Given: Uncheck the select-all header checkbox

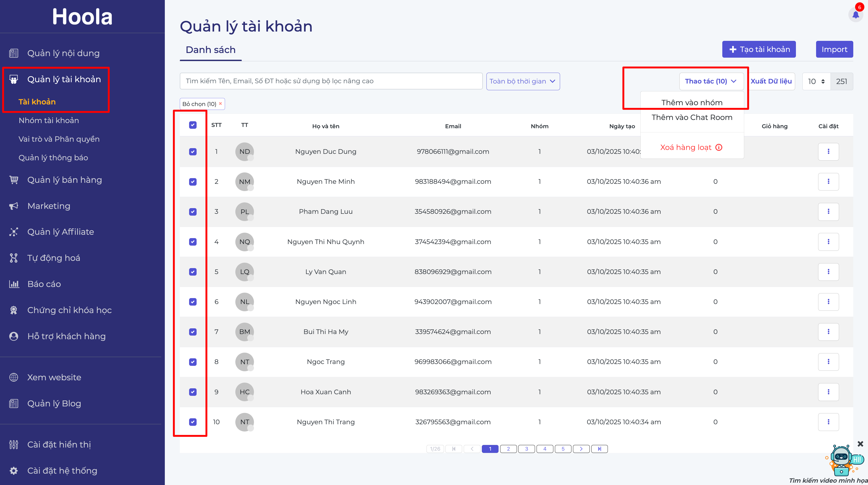Looking at the screenshot, I should (193, 125).
